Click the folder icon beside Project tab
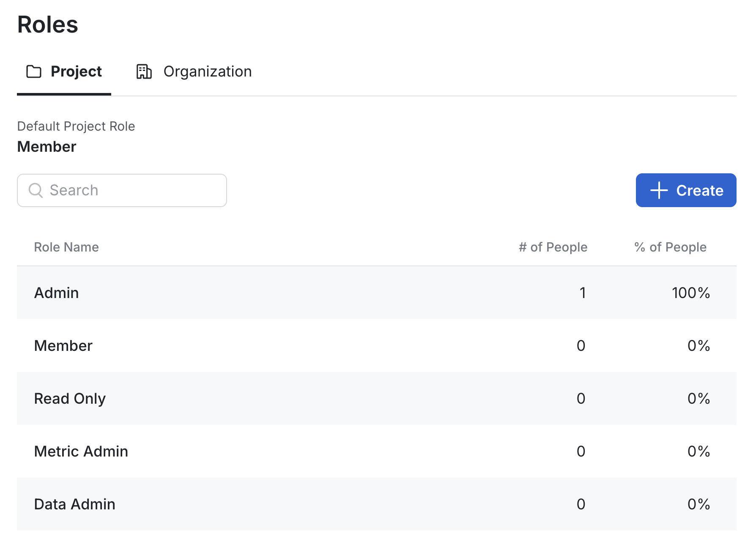Viewport: 756px width, 547px height. (x=33, y=71)
